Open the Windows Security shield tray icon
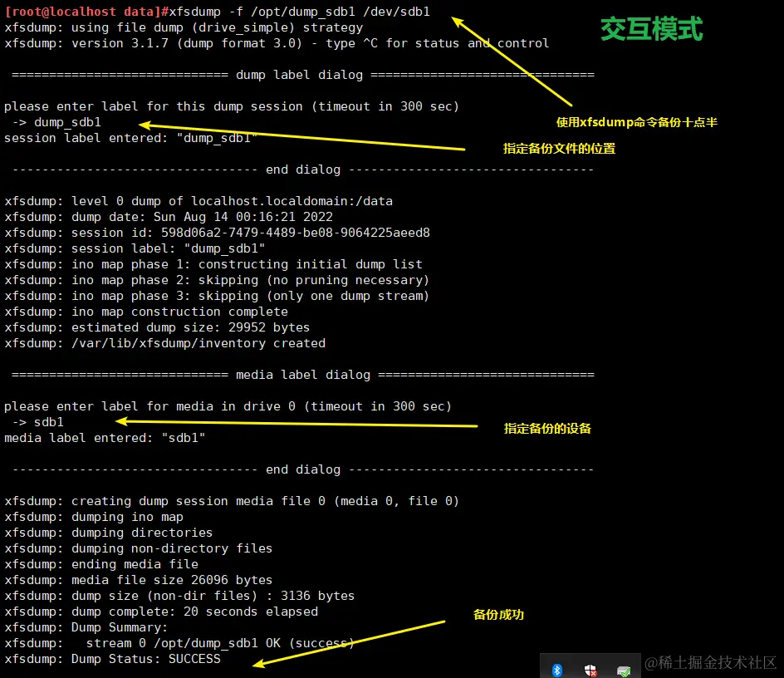 coord(590,670)
